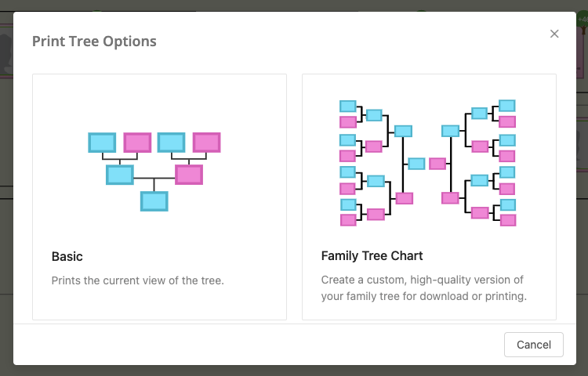Click the bottom blue child box in Basic diagram
The height and width of the screenshot is (376, 588).
pos(154,201)
